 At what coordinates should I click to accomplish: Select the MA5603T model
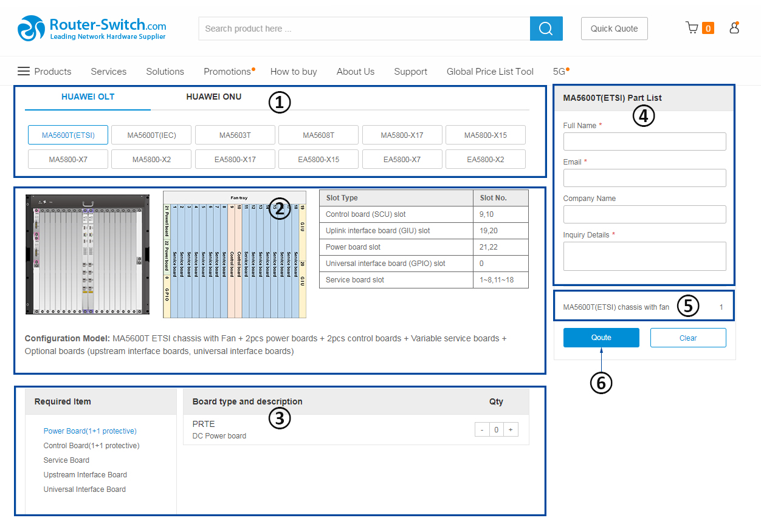tap(235, 135)
